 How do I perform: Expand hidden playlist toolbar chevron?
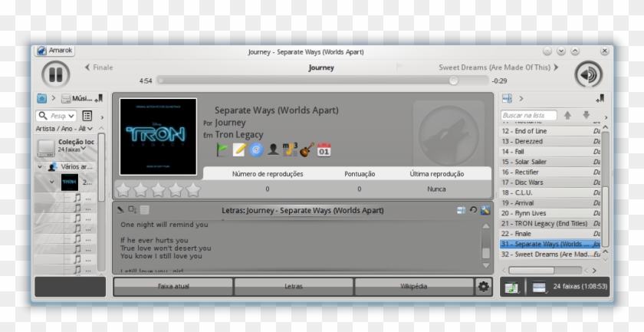(606, 117)
